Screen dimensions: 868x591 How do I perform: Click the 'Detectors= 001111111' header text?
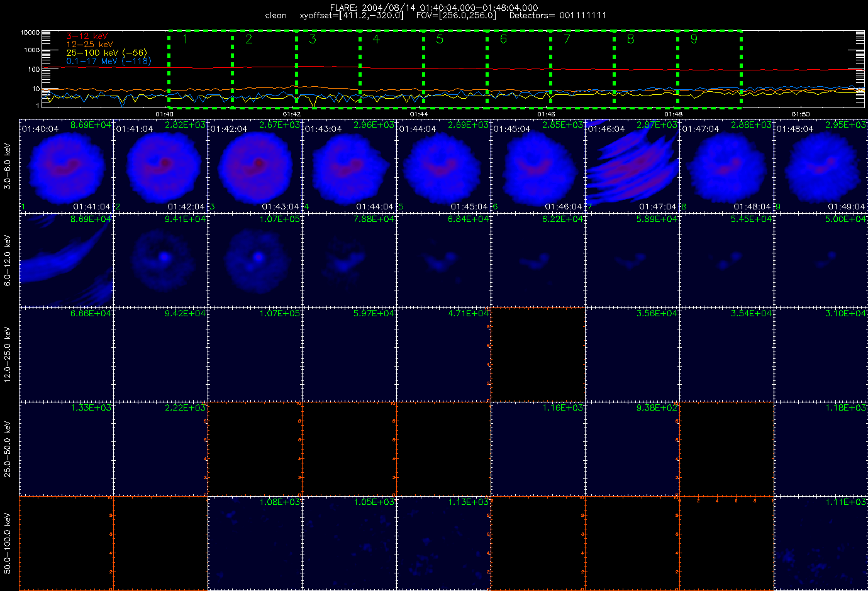coord(558,16)
